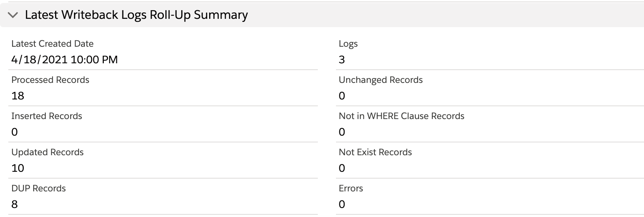Click the Not in WHERE Clause Records label

tap(401, 116)
